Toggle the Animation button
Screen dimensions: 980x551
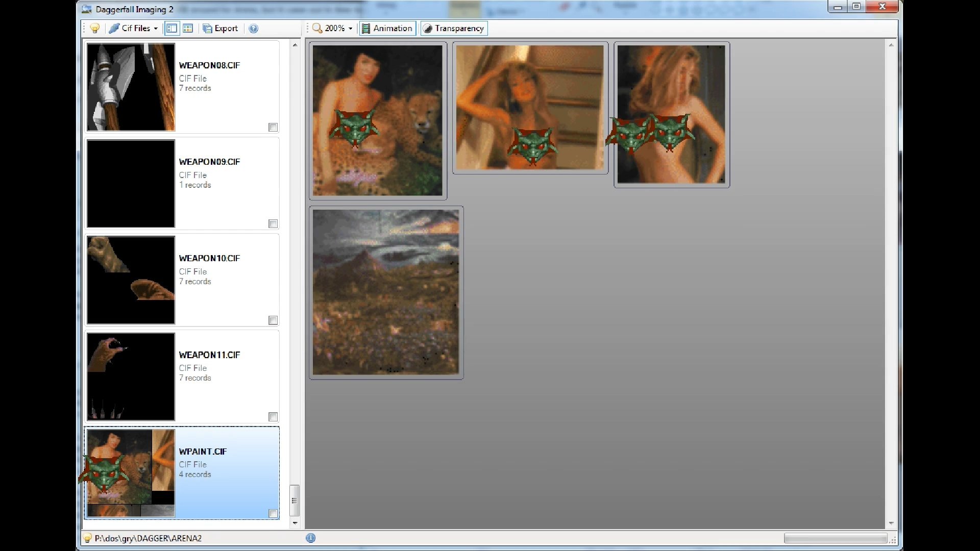click(x=387, y=29)
